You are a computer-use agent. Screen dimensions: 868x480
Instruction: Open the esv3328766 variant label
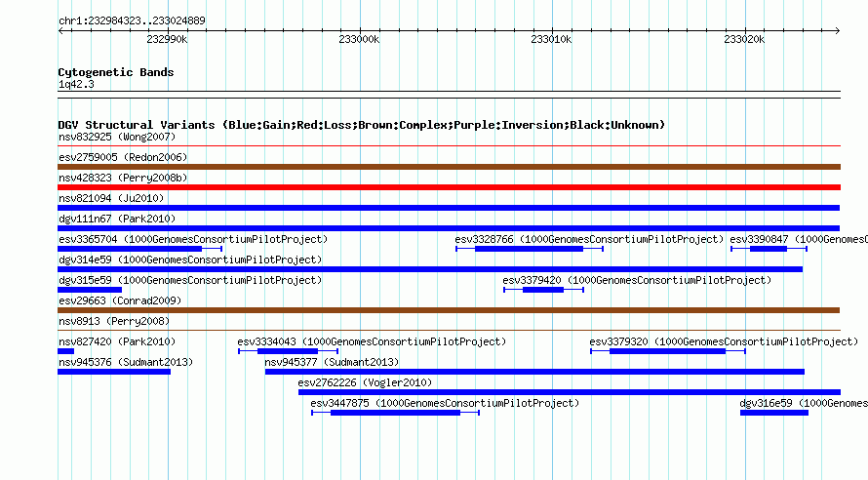589,239
